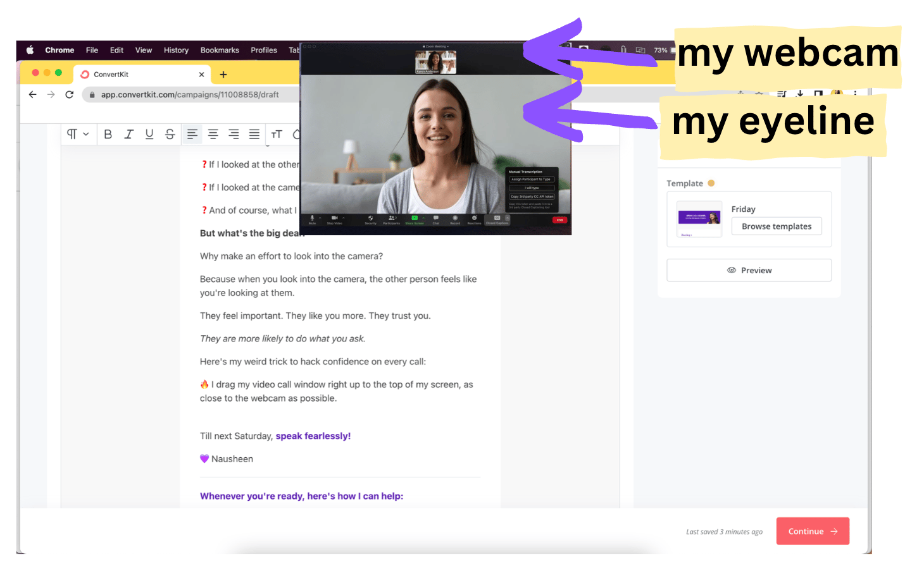Image resolution: width=924 pixels, height=578 pixels.
Task: Stop Video in Zoom toolbar
Action: coord(334,219)
